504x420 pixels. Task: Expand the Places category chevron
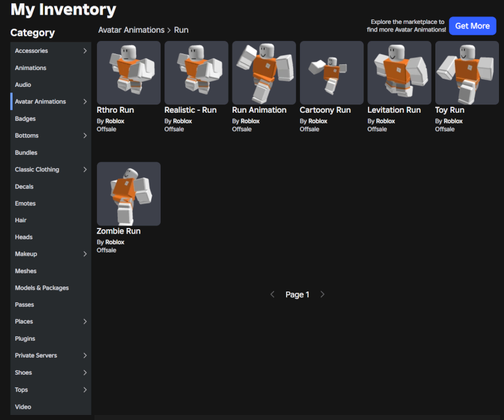85,321
